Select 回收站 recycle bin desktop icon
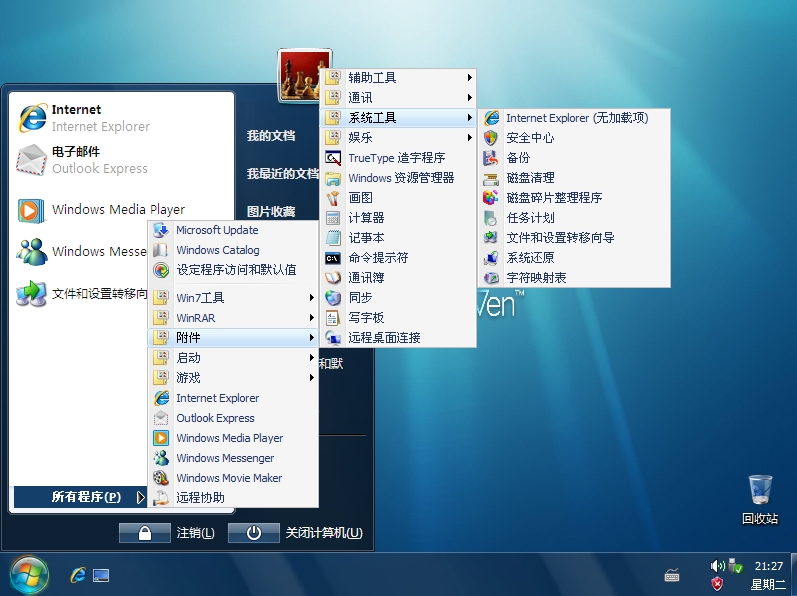 coord(760,500)
